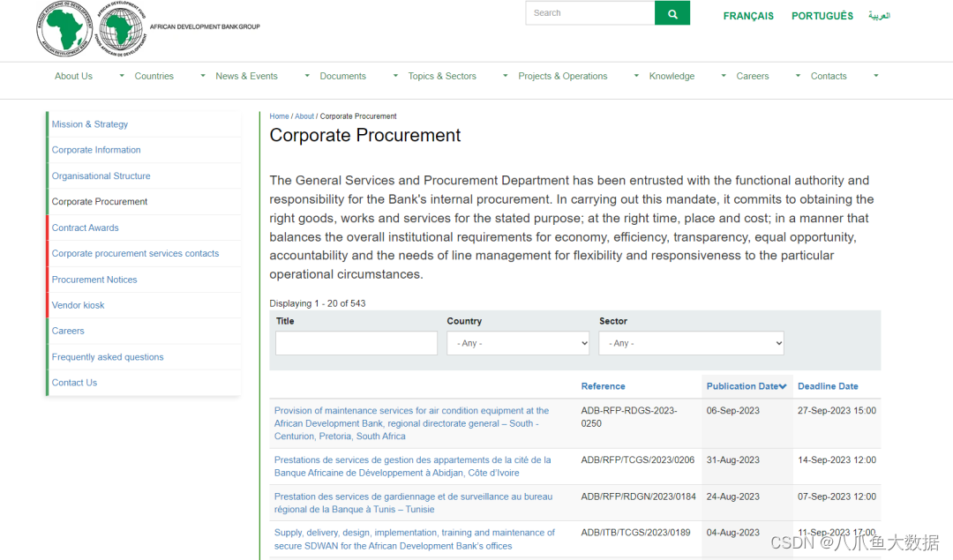Screen dimensions: 953x560
Task: Expand the arrow next to Topics & Sectors
Action: (x=505, y=76)
